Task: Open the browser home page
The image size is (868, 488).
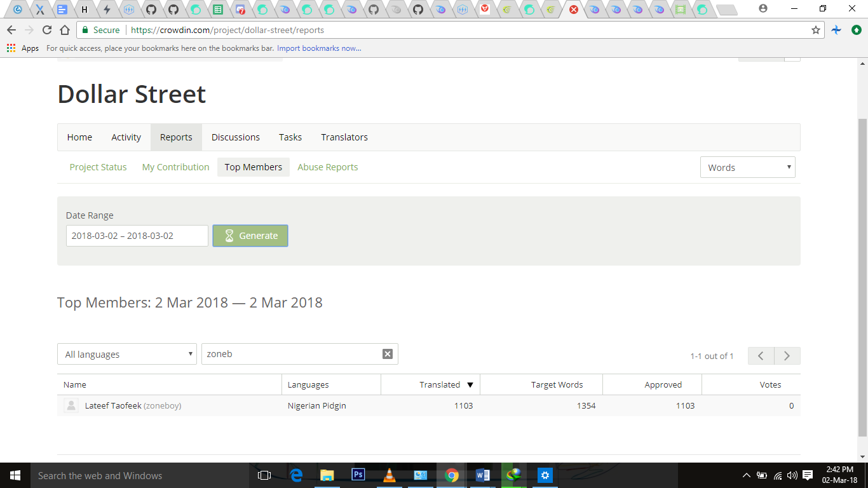Action: point(64,30)
